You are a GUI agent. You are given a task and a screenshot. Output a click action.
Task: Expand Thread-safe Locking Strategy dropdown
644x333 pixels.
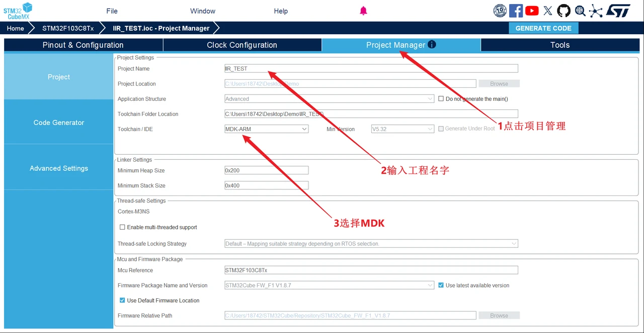click(371, 244)
